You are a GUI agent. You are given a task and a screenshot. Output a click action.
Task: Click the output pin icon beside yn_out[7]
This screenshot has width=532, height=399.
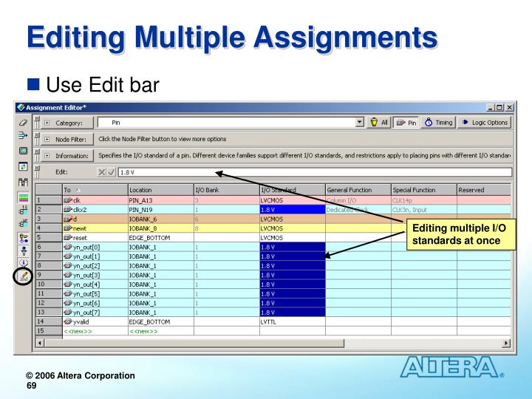click(x=68, y=312)
